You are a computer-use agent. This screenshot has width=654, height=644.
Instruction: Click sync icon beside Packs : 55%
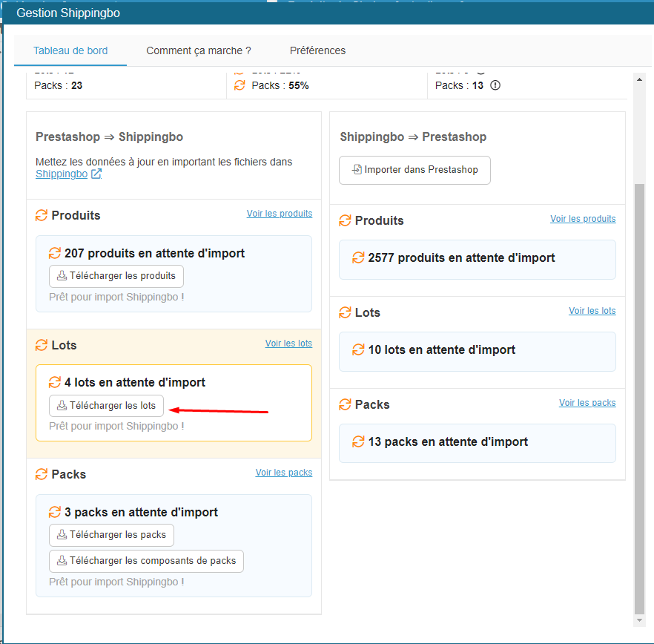[240, 85]
